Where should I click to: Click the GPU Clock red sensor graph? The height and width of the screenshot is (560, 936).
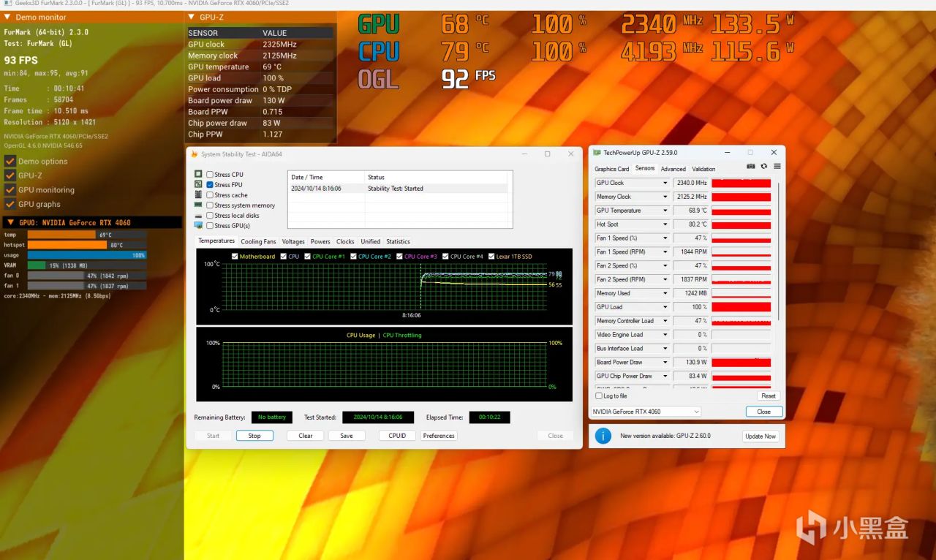point(741,183)
